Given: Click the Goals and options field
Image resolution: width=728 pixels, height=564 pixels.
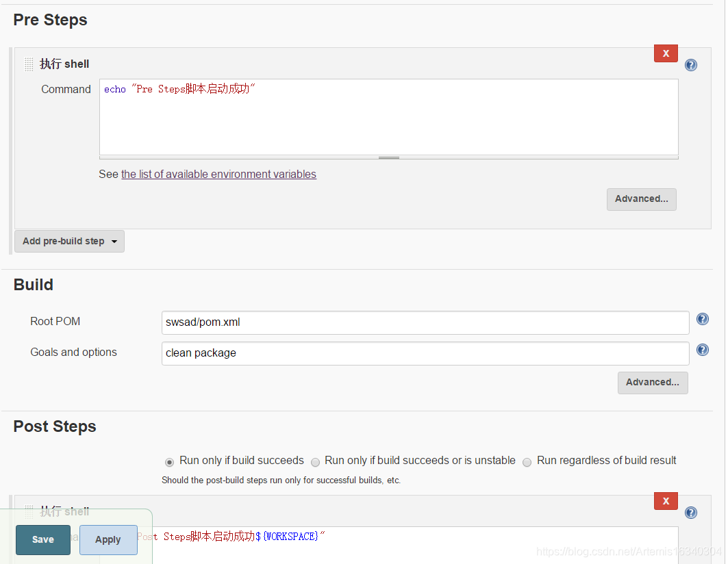Looking at the screenshot, I should point(425,353).
